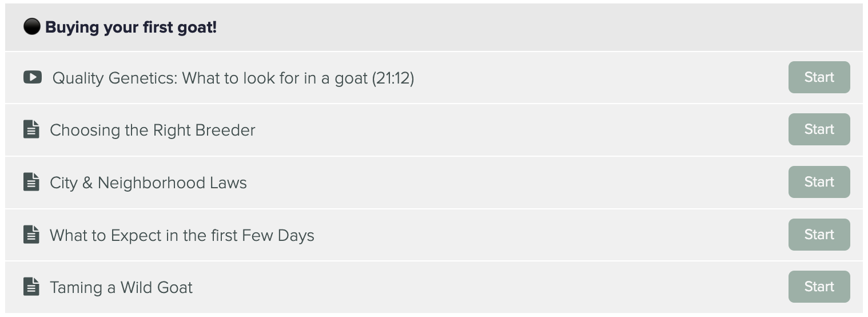
Task: Click the document icon for City & Neighborhood Laws
Action: [31, 182]
